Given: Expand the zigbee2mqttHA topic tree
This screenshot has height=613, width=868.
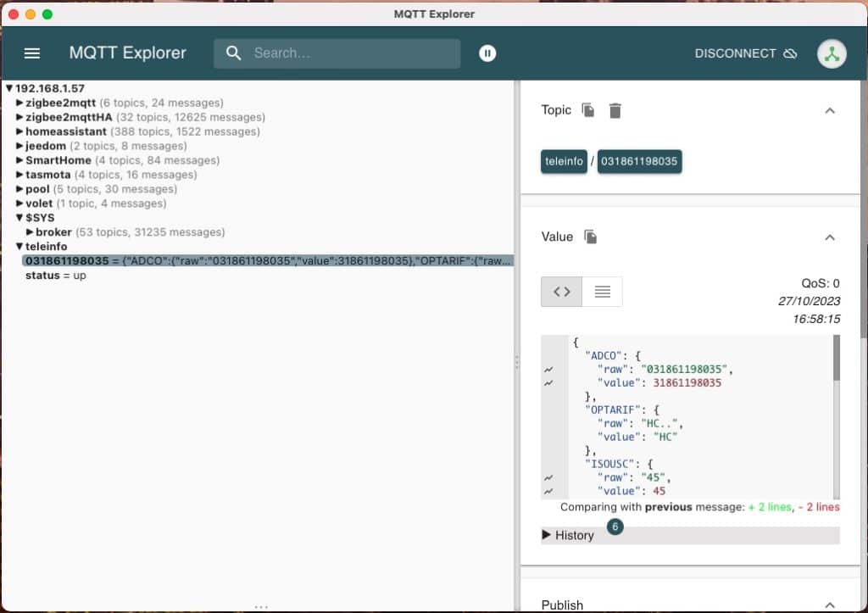Looking at the screenshot, I should 19,116.
